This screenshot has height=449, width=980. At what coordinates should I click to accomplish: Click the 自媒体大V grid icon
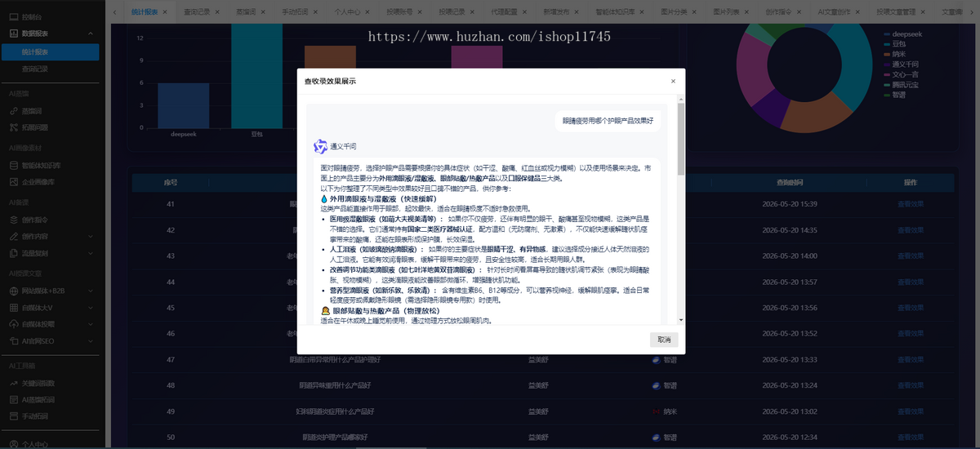(x=14, y=307)
